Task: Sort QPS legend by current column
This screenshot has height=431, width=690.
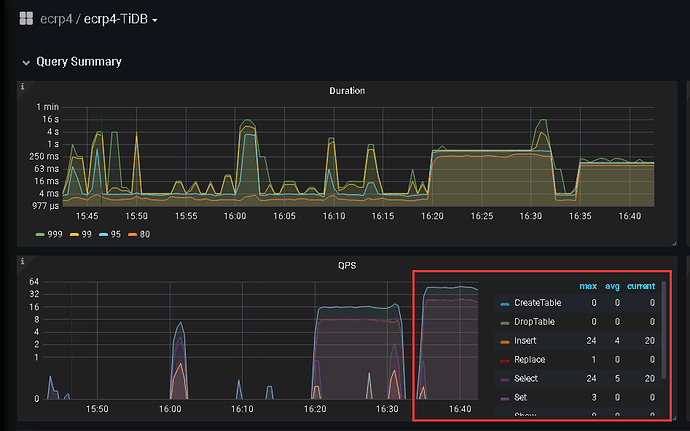Action: [641, 286]
